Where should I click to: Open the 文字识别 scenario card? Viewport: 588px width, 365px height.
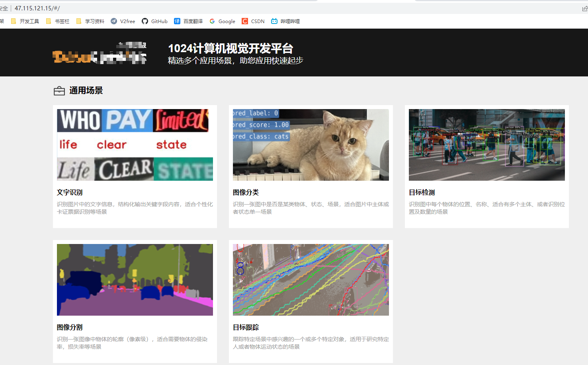(135, 166)
